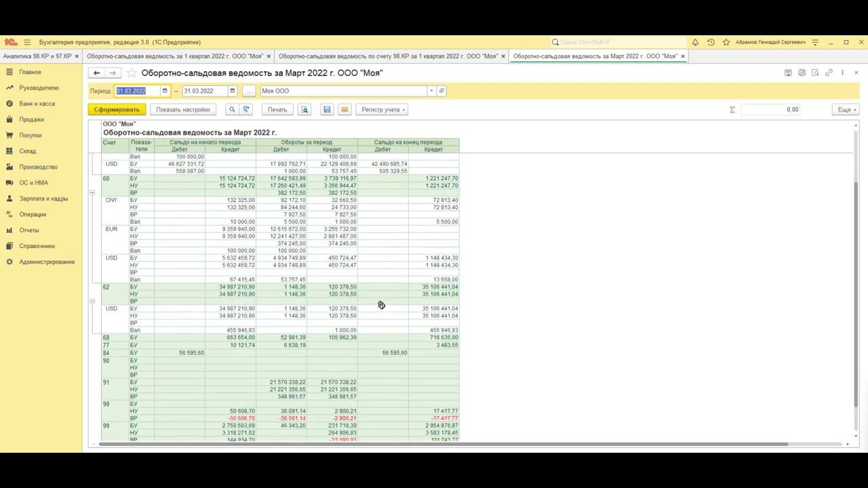Open the Отчеты section
868x488 pixels.
pos(29,230)
